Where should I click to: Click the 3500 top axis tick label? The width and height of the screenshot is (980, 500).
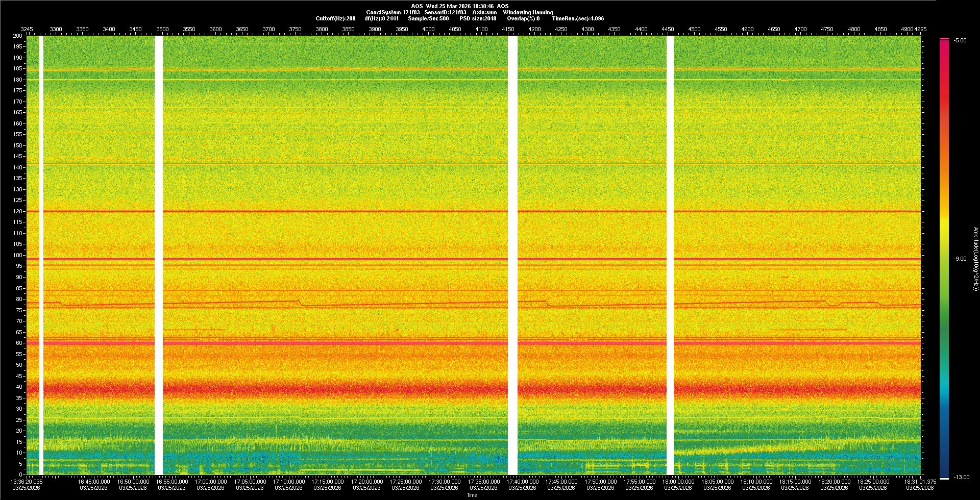[x=162, y=29]
